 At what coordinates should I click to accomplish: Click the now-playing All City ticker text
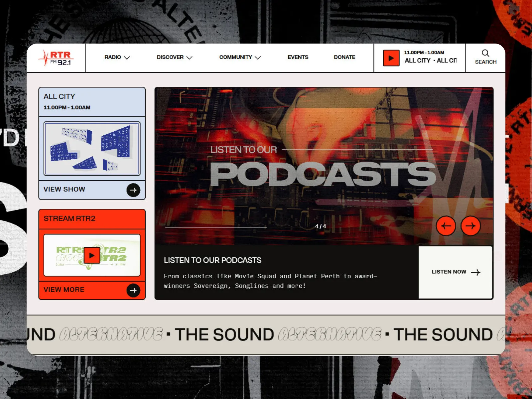[430, 61]
